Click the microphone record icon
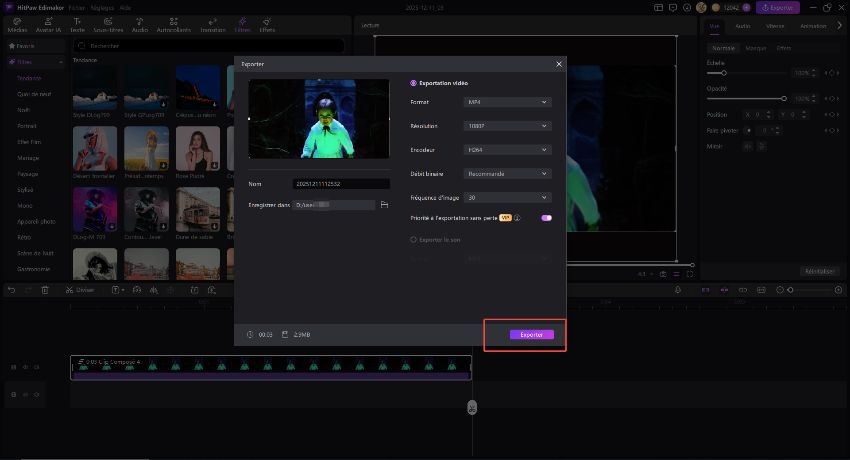This screenshot has width=850, height=460. (x=678, y=290)
